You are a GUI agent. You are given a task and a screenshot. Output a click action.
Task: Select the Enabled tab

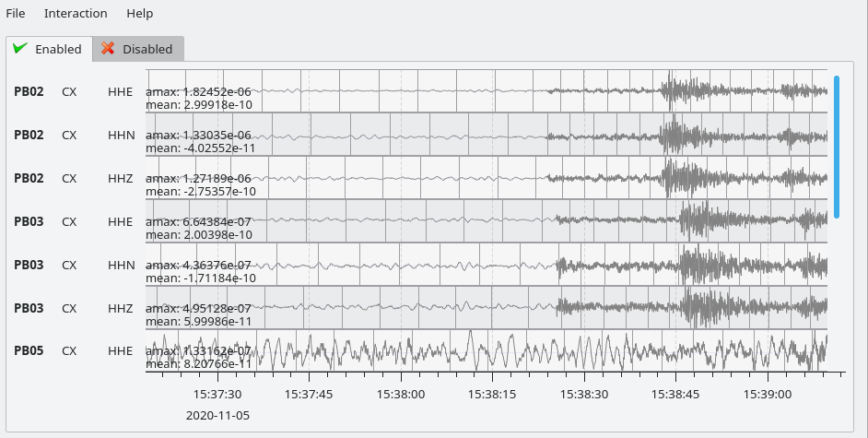[x=49, y=49]
